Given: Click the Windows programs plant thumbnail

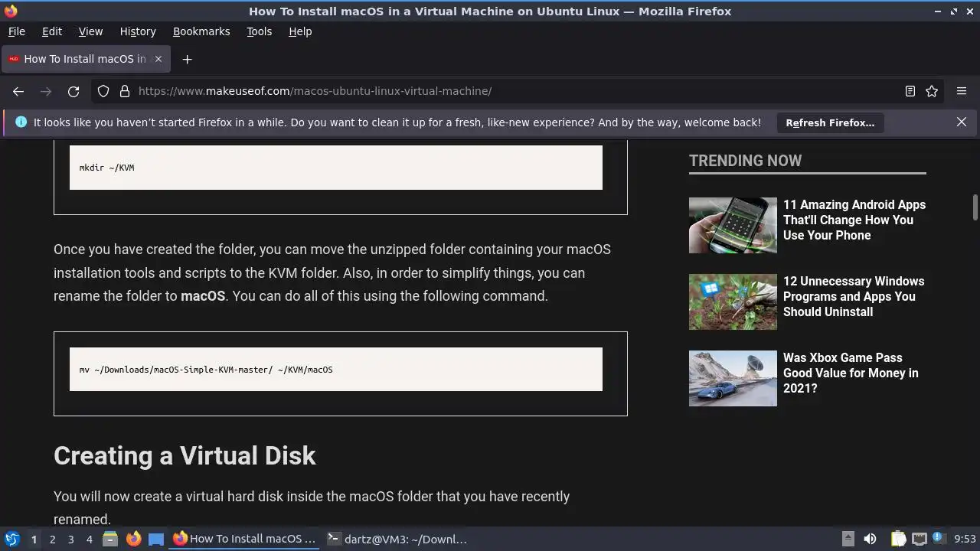Looking at the screenshot, I should (733, 302).
